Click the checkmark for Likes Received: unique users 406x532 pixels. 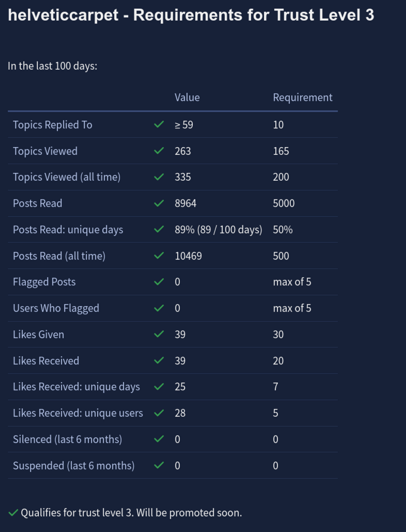[159, 413]
